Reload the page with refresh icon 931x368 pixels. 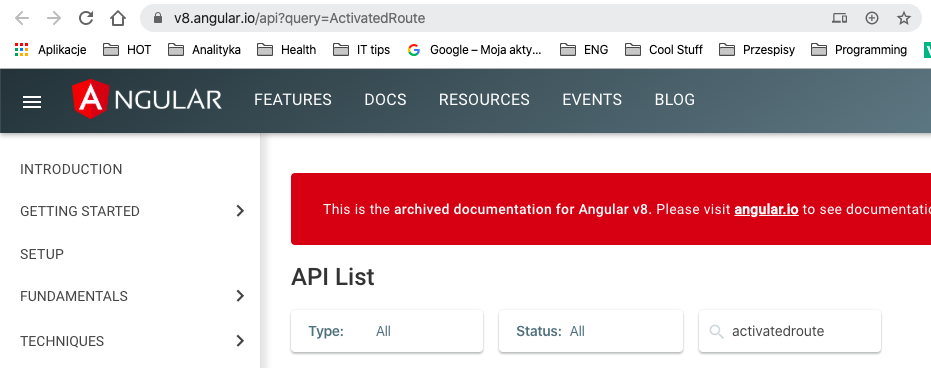(x=86, y=18)
